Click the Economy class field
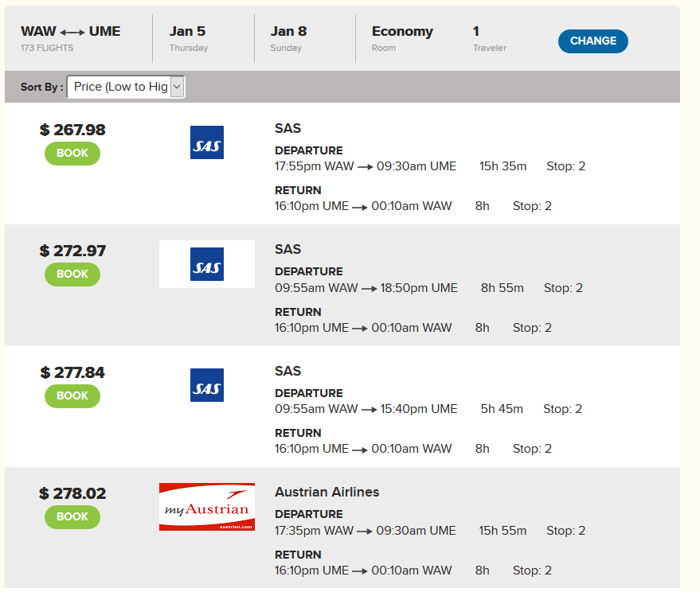 (x=402, y=38)
